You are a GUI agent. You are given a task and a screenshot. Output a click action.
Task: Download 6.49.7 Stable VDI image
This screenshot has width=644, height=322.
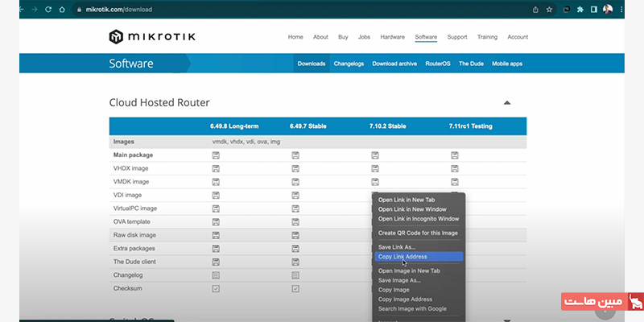[x=295, y=195]
